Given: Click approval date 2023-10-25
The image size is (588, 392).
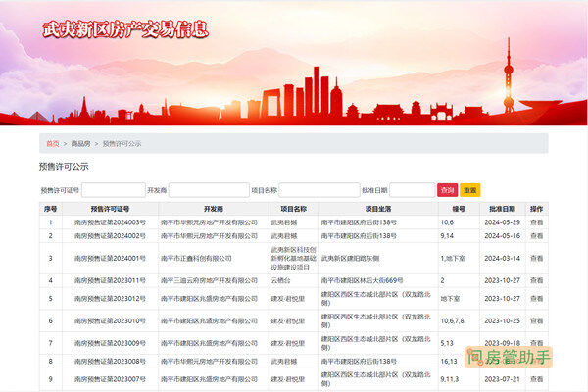Looking at the screenshot, I should coord(502,320).
